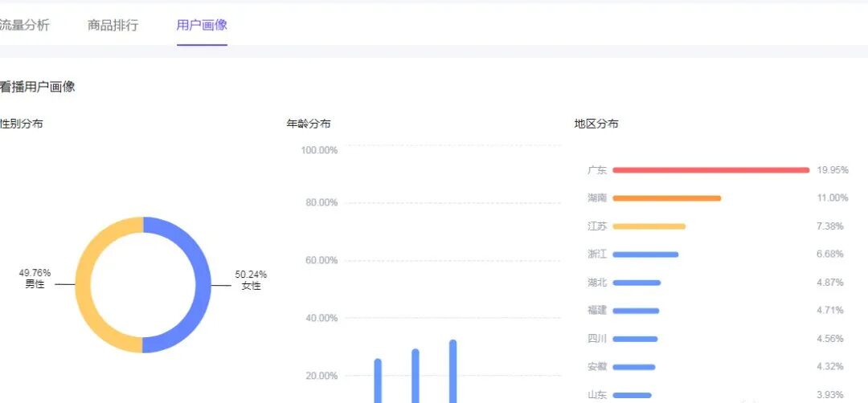This screenshot has width=868, height=403.
Task: Select the 用户画像 tab
Action: tap(202, 25)
